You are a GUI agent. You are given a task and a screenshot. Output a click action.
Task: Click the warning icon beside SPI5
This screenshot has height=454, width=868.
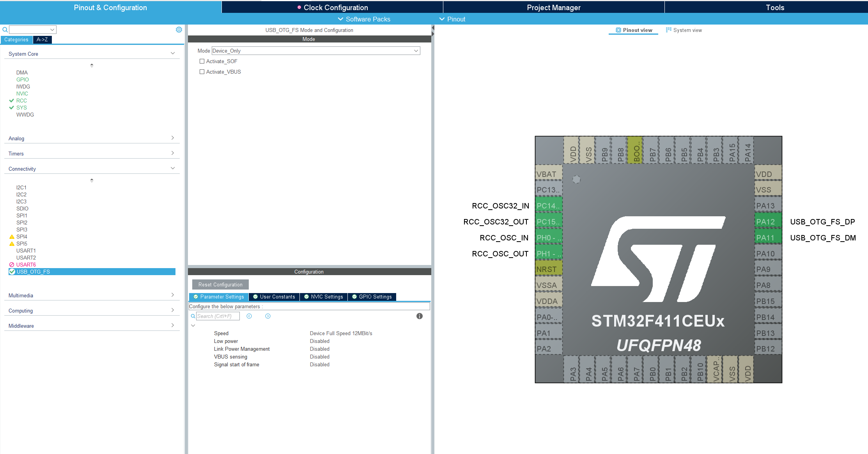12,244
